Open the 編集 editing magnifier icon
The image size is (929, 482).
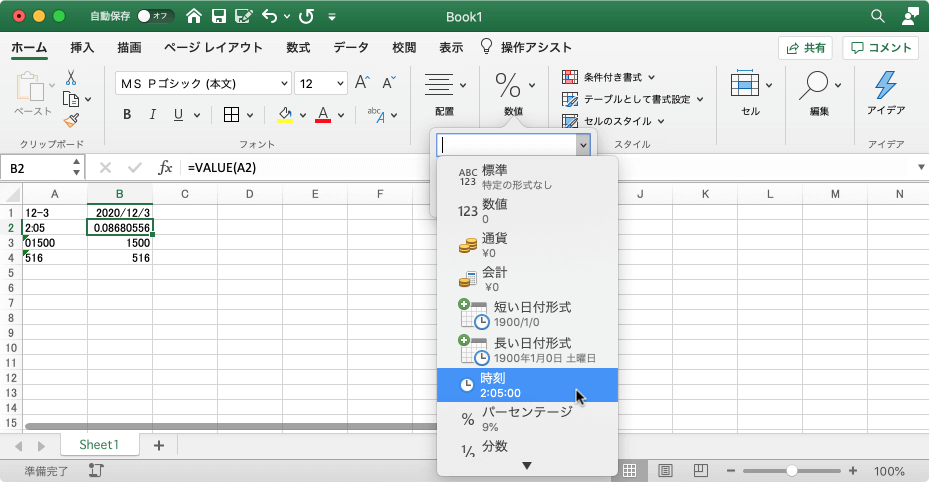coord(813,85)
